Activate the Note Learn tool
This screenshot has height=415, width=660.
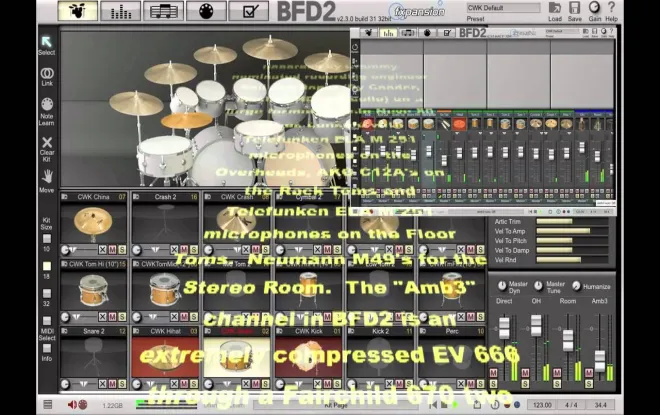pos(47,112)
